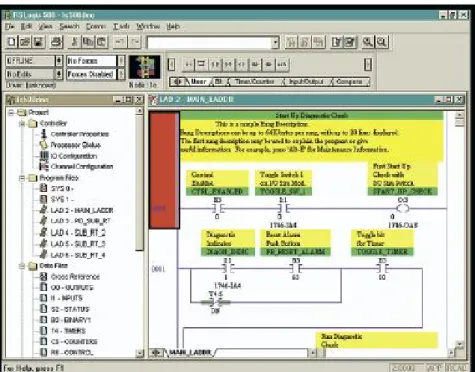Open the OFFLINE mode dropdown
Screen dimensions: 475x372
pos(59,61)
